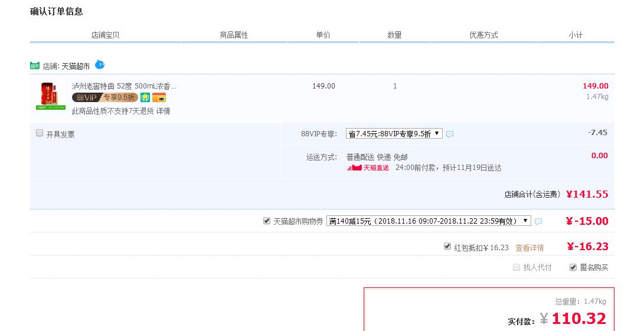
Task: Click the 确认订单信息 heading
Action: point(56,11)
